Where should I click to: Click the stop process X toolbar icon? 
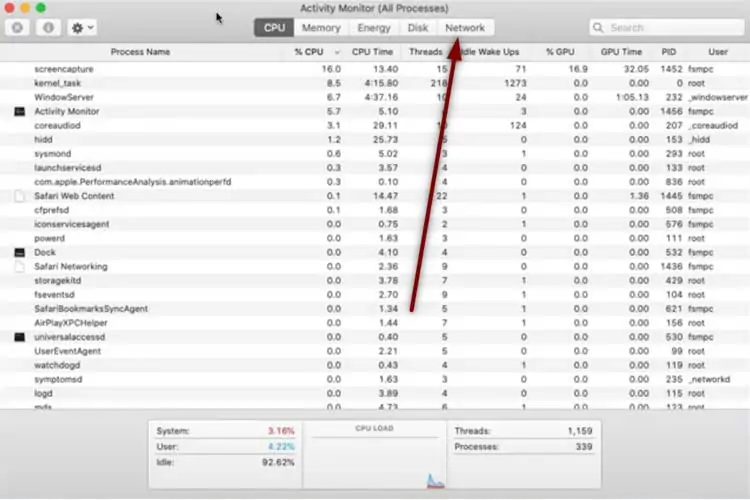pos(17,28)
